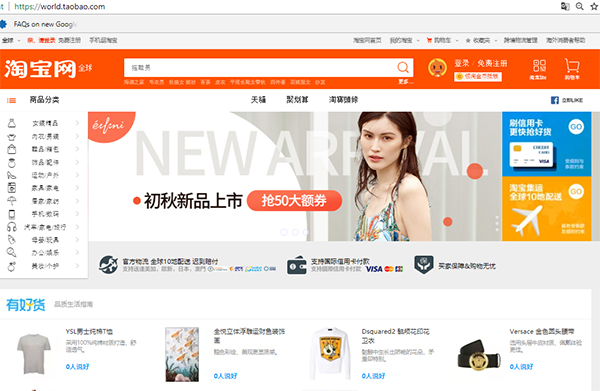600x391 pixels.
Task: Open the 天猫 nav tab
Action: 258,100
